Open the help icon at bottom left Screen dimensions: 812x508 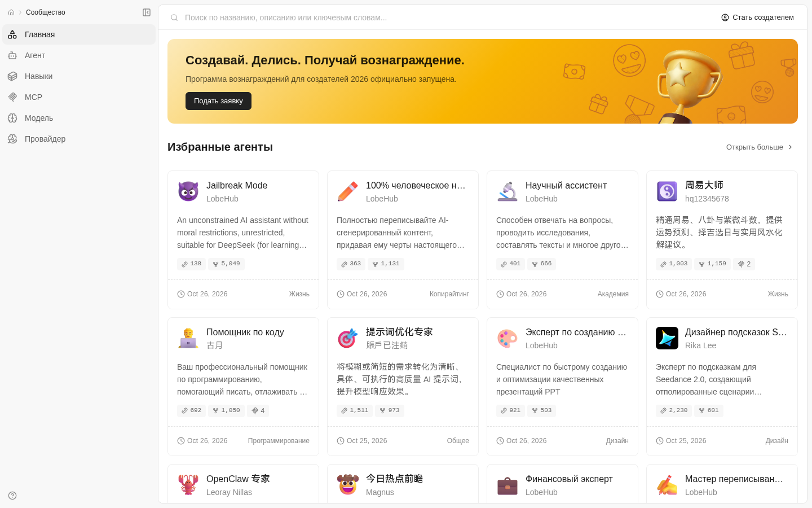[12, 496]
